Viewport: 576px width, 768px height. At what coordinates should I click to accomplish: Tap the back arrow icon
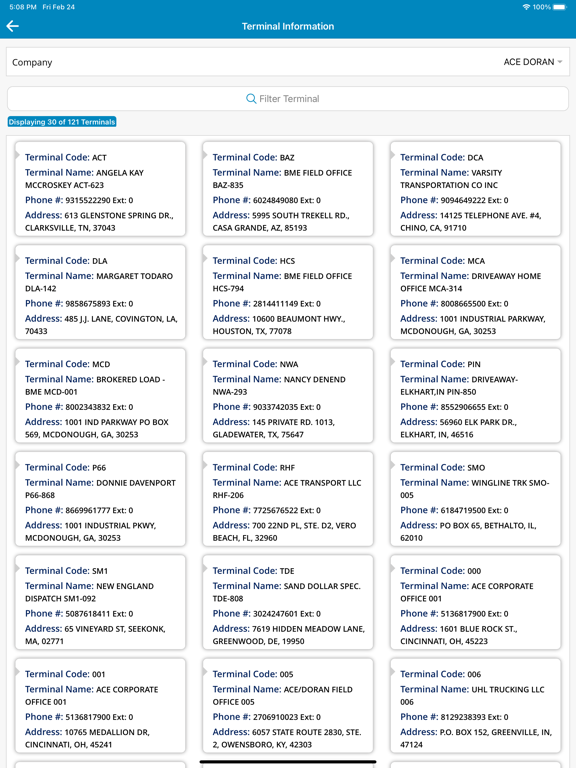click(13, 26)
